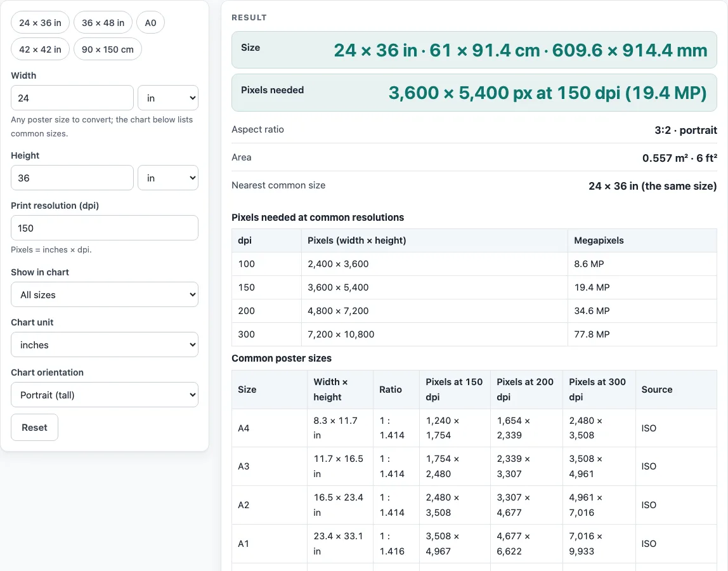Click the Nearest common size value
Screen dimensions: 728x571
pos(653,186)
